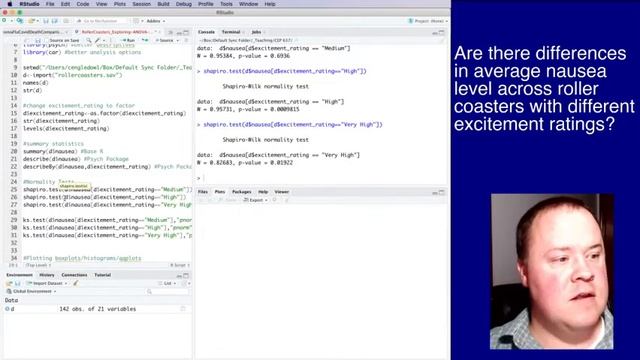640x360 pixels.
Task: Open the File menu
Action: [x=50, y=4]
